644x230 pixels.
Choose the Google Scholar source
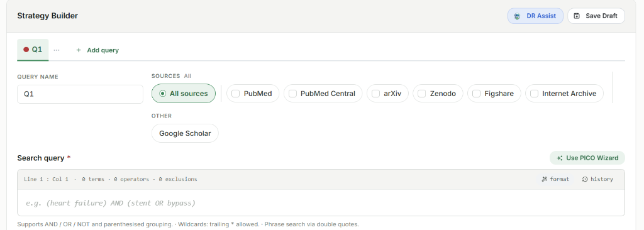(185, 133)
